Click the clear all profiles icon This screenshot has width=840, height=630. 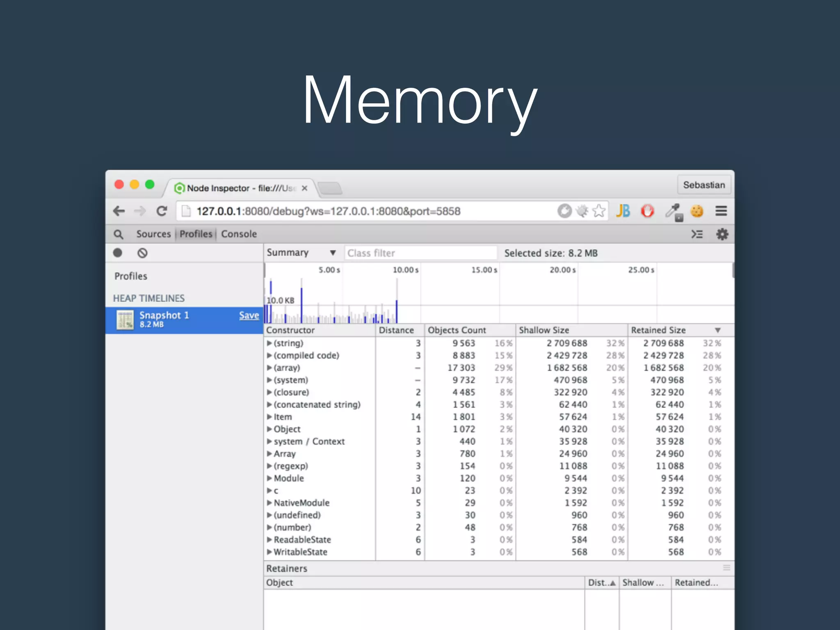[142, 253]
